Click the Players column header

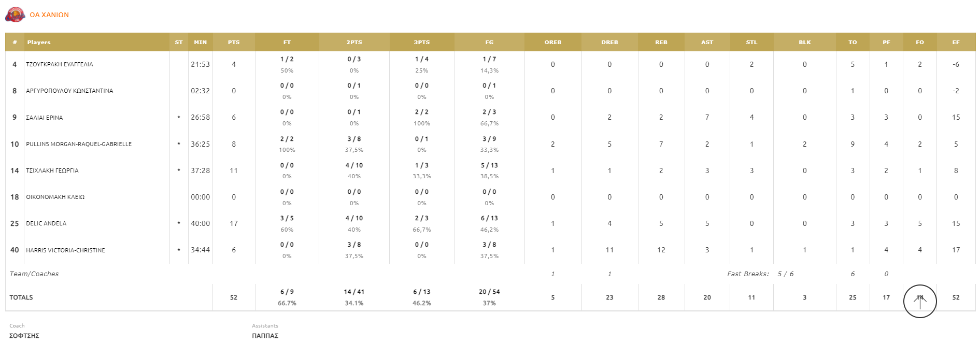click(39, 42)
